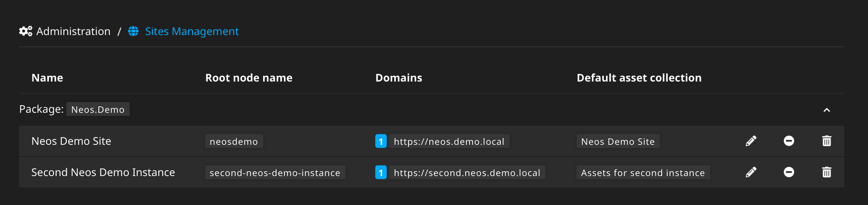Select the Neos Demo Site name

click(x=71, y=141)
